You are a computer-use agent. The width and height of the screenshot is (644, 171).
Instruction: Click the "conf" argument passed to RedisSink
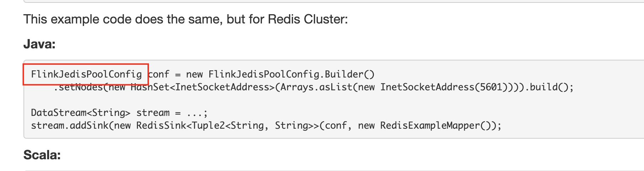pyautogui.click(x=336, y=125)
